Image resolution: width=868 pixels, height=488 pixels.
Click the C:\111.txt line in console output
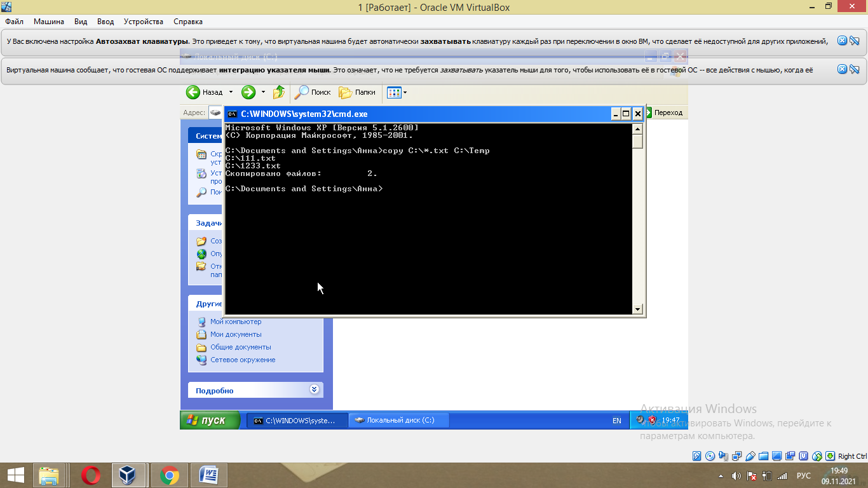(251, 158)
